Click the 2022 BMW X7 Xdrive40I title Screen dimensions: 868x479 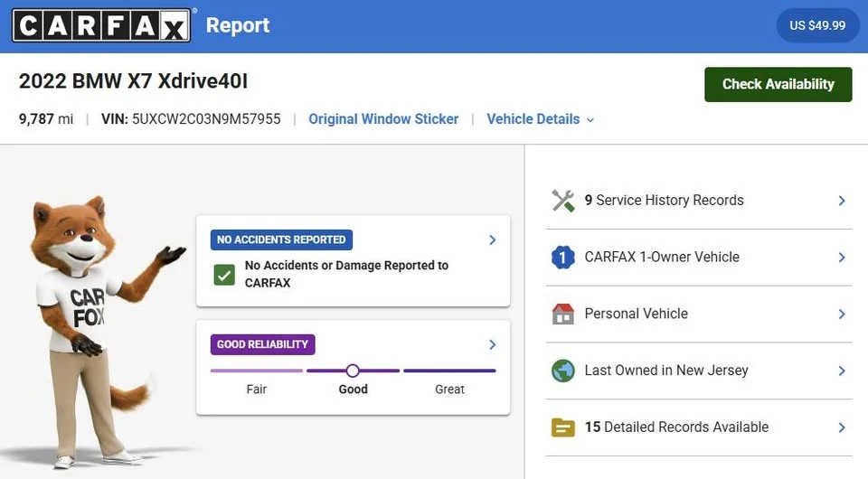tap(134, 81)
